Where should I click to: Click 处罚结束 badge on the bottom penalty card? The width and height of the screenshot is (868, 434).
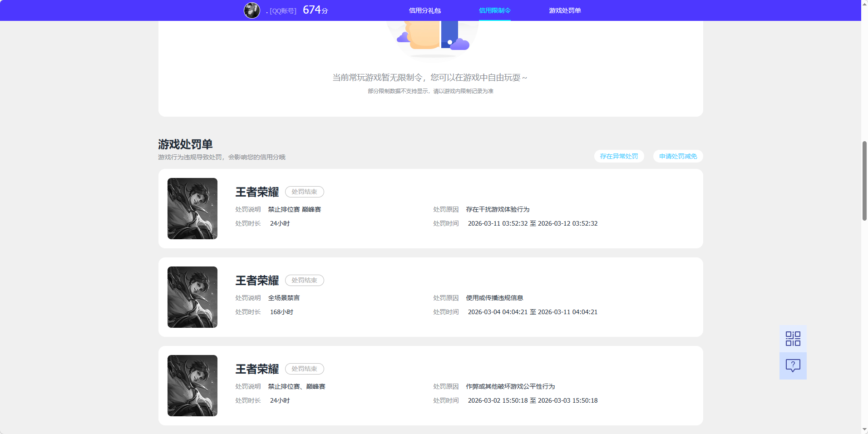point(304,369)
